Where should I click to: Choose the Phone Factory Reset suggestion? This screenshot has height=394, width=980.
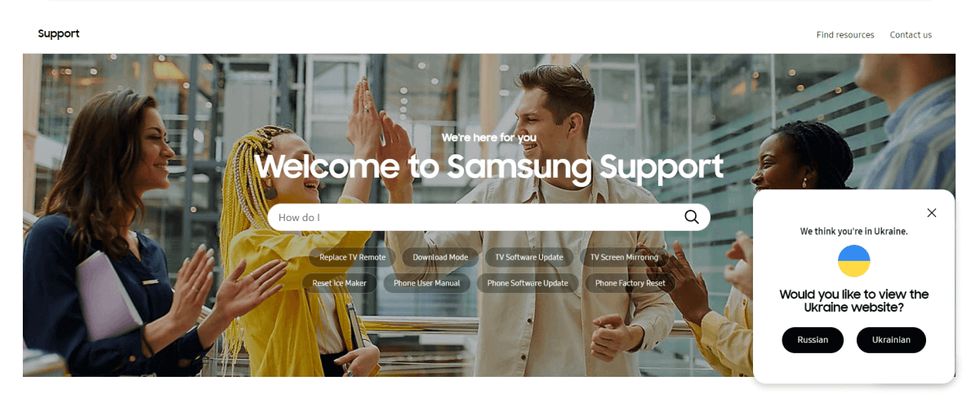click(630, 283)
